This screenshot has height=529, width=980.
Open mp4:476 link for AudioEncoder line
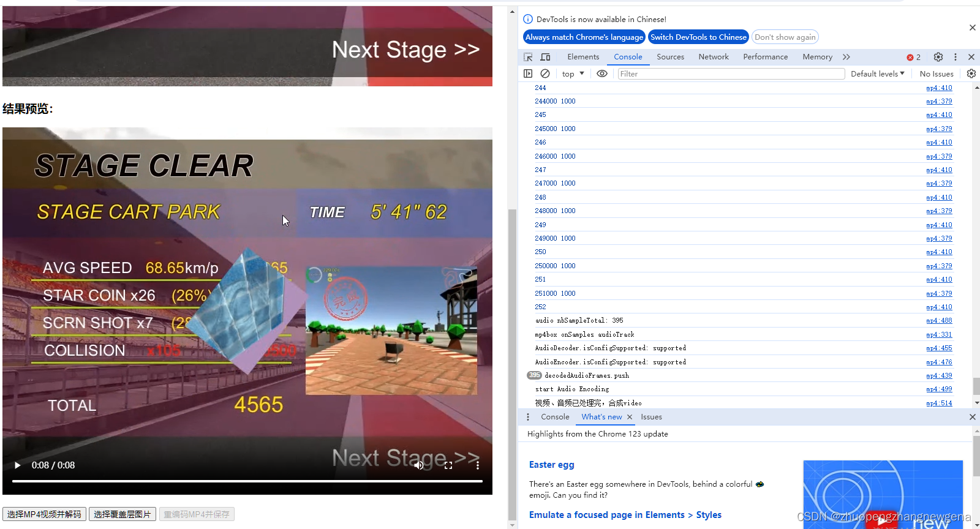tap(939, 362)
